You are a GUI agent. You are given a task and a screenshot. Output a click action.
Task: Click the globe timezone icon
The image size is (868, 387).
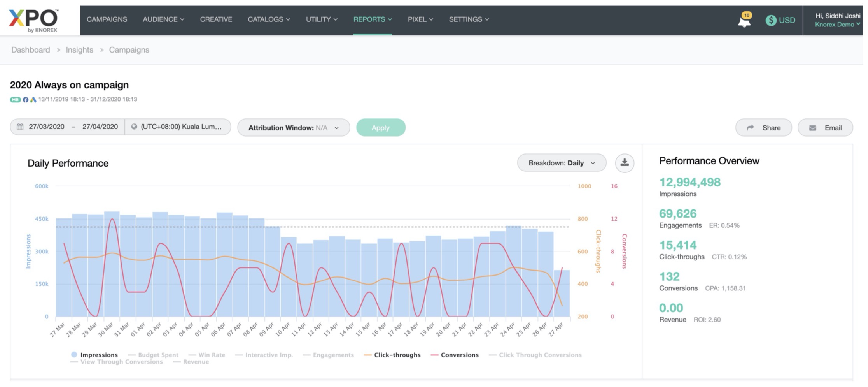coord(134,127)
